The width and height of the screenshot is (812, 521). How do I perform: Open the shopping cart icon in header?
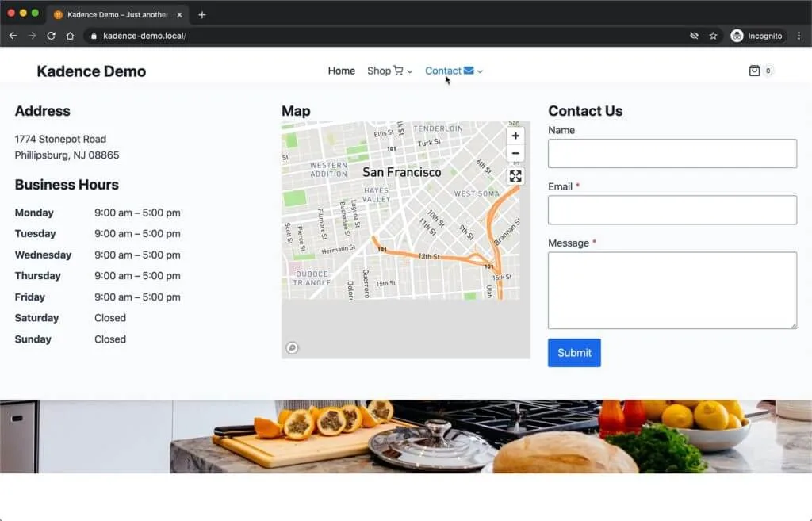tap(754, 71)
